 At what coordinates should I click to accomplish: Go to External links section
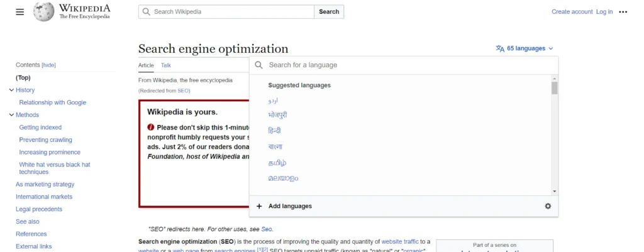pos(34,246)
